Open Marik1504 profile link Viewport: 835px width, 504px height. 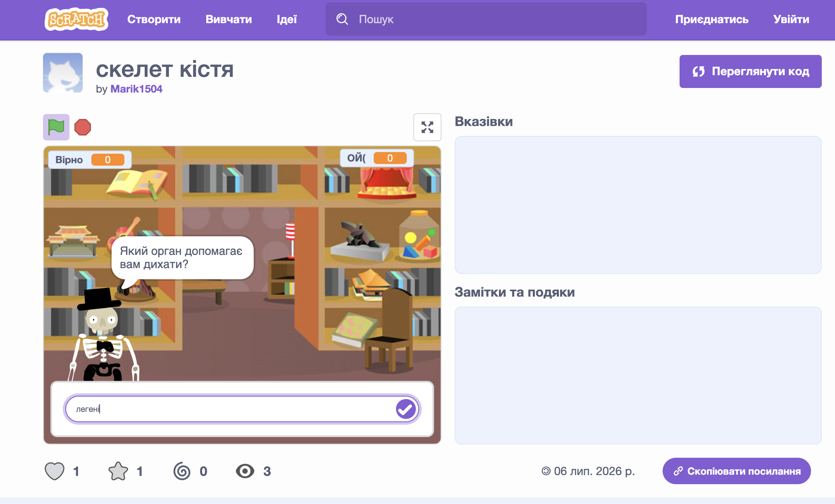click(136, 89)
